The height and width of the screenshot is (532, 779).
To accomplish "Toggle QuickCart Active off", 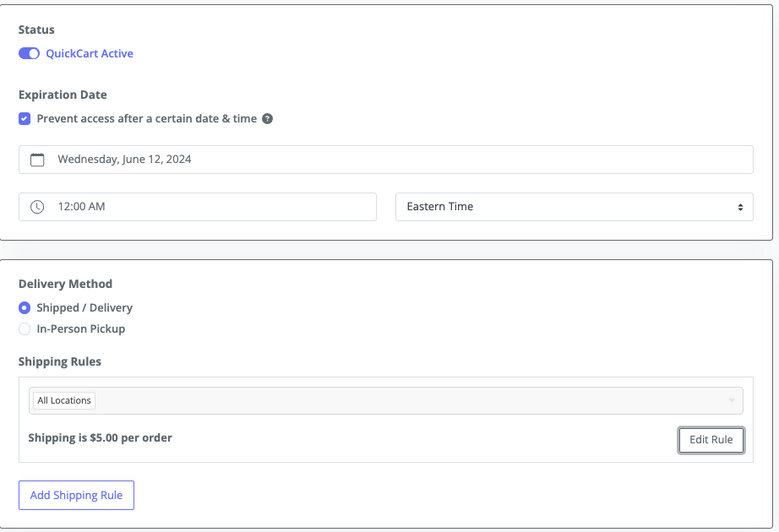I will tap(29, 53).
